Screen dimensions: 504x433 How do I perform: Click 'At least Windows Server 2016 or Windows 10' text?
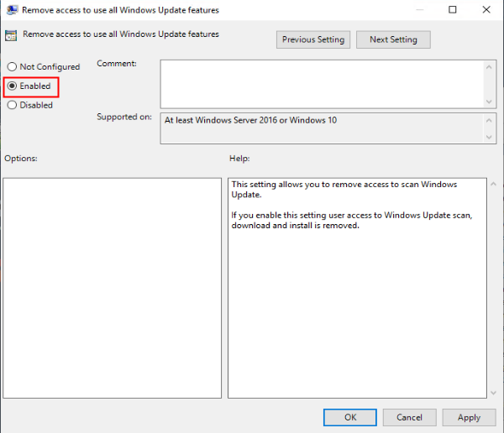point(250,120)
